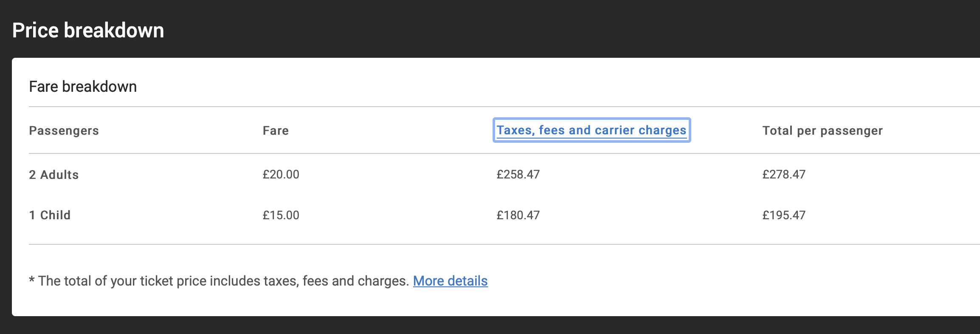Select the 2 Adults row label
The image size is (980, 334).
point(54,175)
